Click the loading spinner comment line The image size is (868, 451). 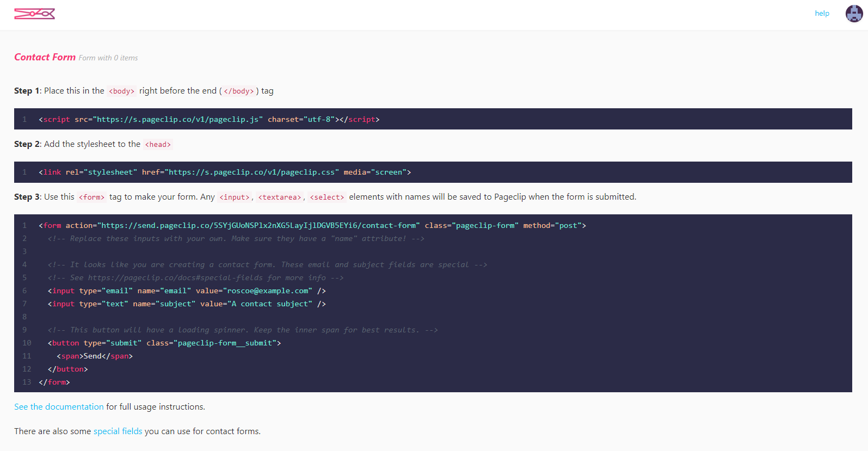(243, 330)
